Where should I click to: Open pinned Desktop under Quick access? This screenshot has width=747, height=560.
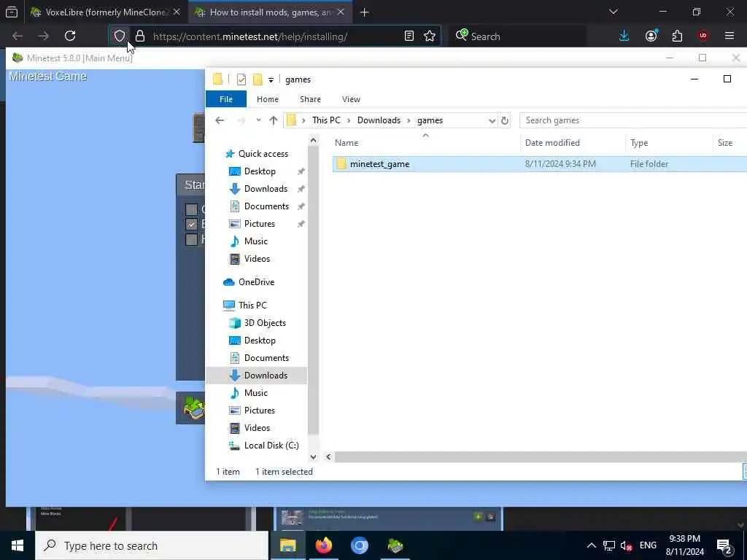[x=260, y=171]
